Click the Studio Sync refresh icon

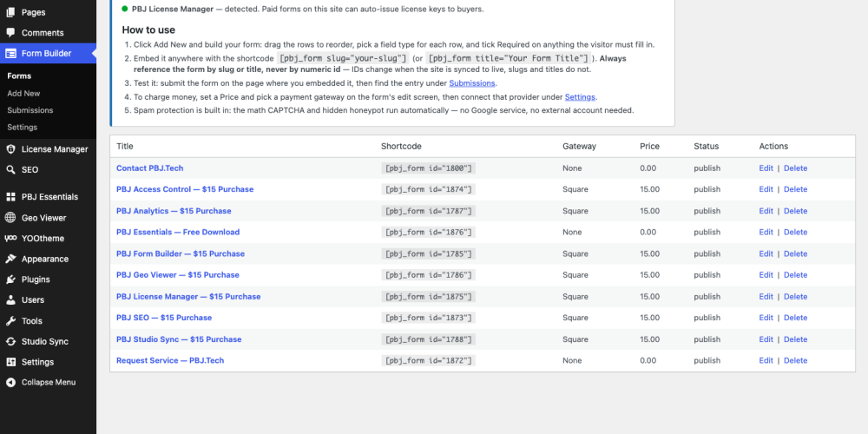coord(10,341)
